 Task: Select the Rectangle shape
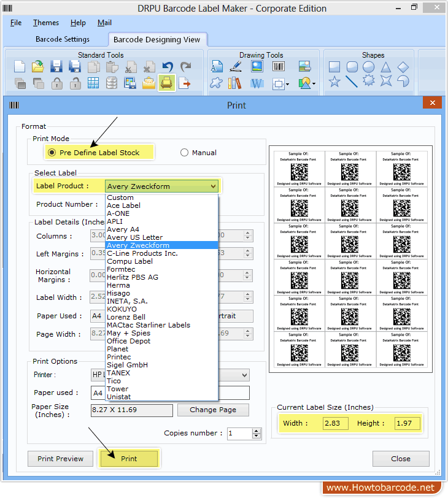coord(334,67)
